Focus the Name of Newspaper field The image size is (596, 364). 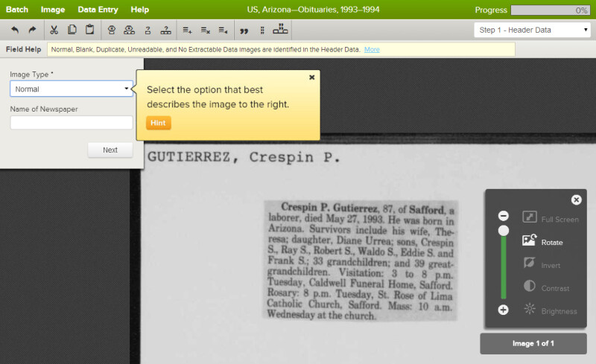click(x=72, y=123)
